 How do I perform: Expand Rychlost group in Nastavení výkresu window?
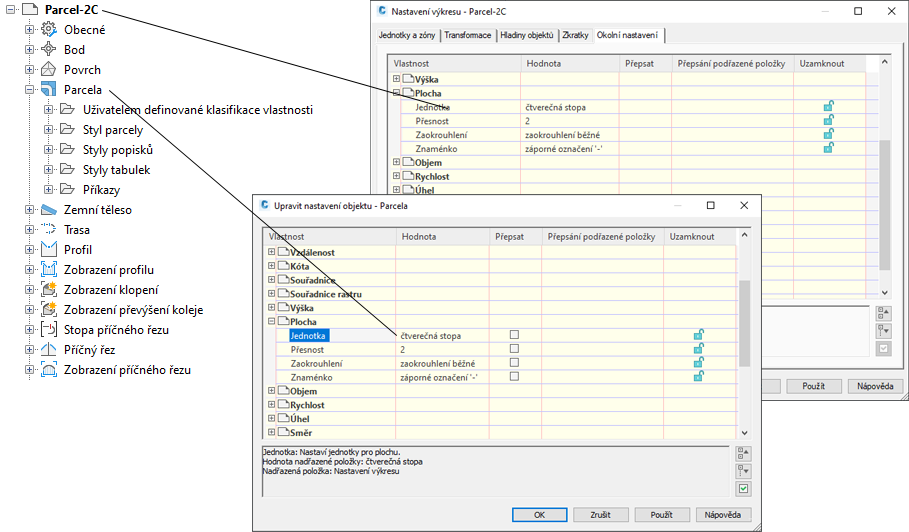(397, 176)
